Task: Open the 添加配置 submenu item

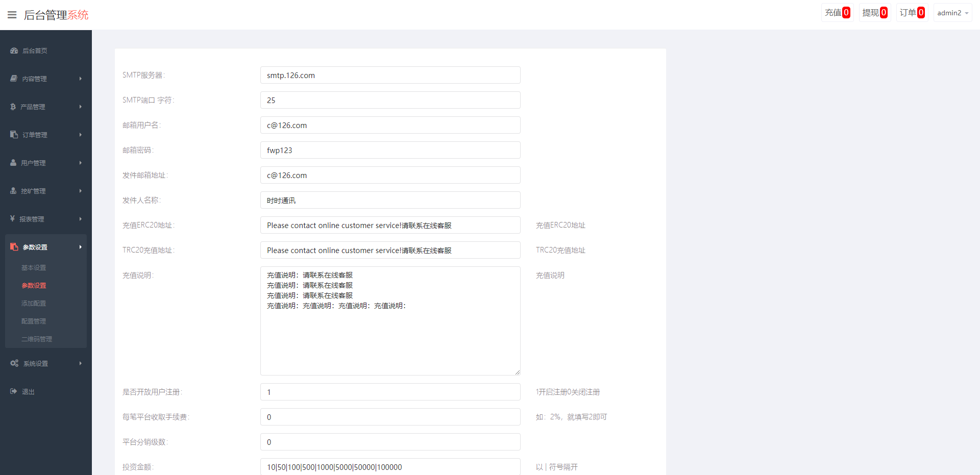Action: (34, 304)
